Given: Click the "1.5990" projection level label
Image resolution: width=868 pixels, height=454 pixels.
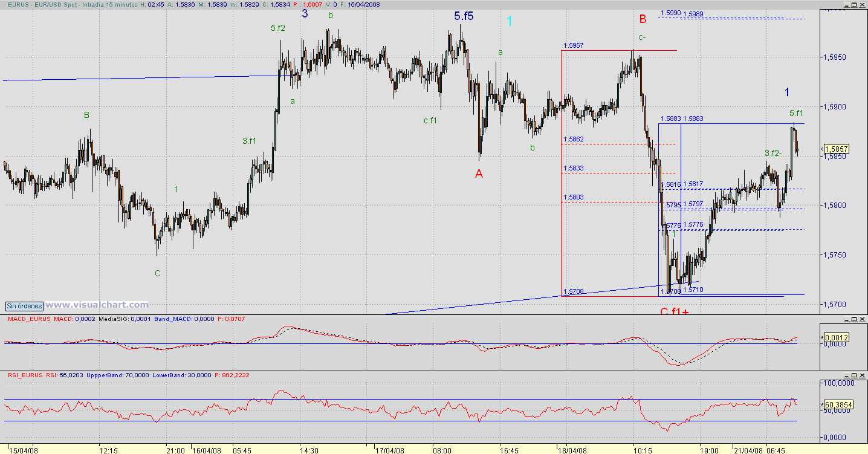Looking at the screenshot, I should pos(670,13).
